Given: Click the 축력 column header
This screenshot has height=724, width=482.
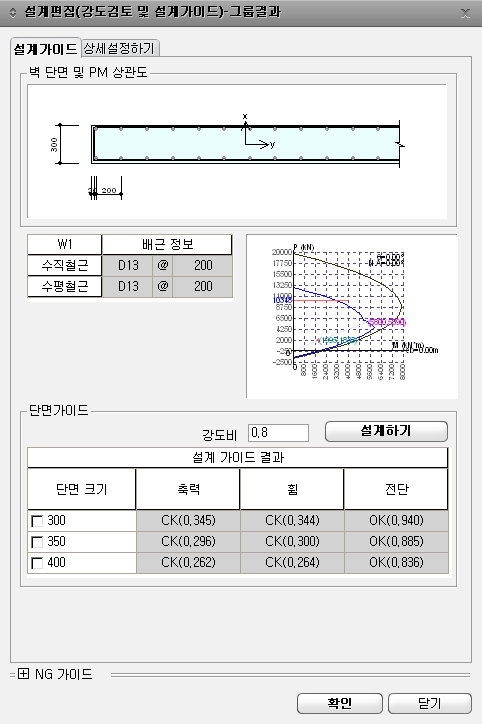Looking at the screenshot, I should [188, 489].
